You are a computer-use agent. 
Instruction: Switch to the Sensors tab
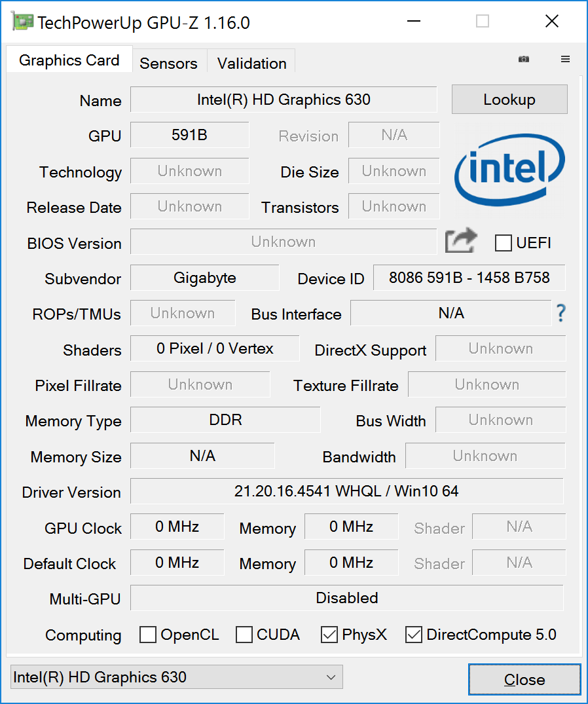coord(168,64)
